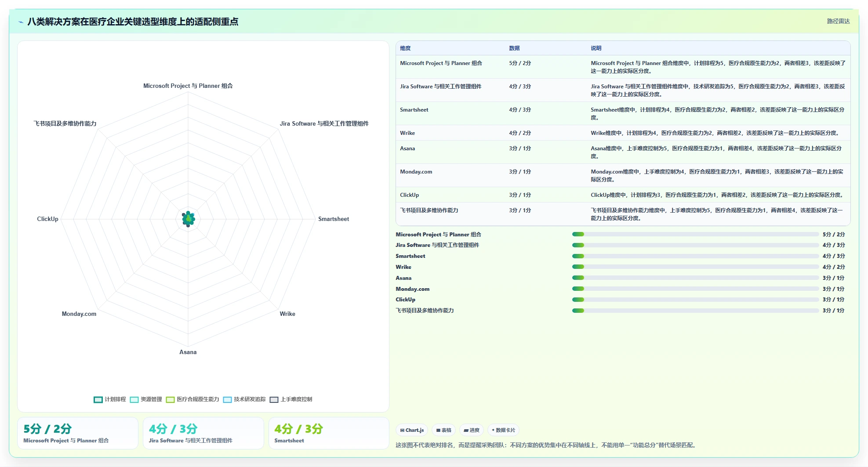Click the Jira Software axis label on the radar

(324, 124)
